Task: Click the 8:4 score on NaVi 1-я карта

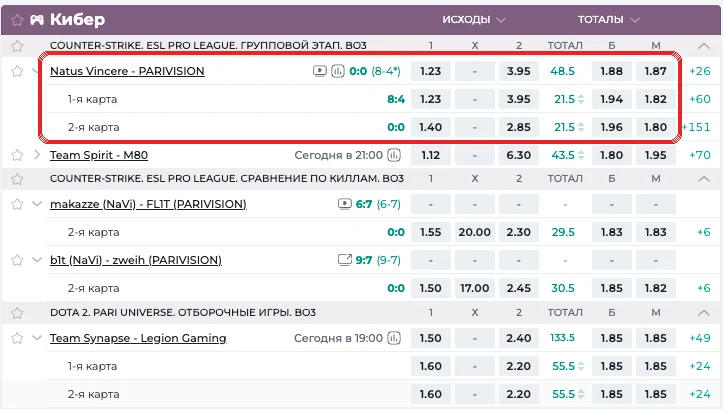Action: [x=396, y=99]
